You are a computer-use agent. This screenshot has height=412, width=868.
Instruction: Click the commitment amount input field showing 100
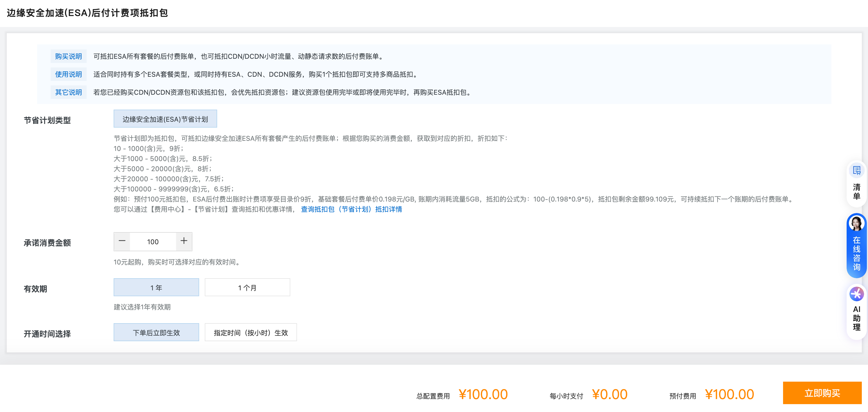(153, 242)
